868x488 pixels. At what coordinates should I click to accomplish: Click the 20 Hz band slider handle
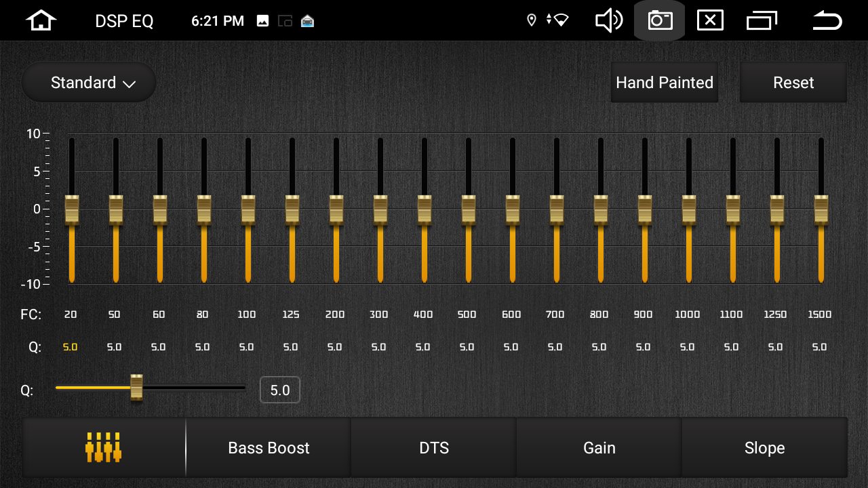tap(72, 209)
